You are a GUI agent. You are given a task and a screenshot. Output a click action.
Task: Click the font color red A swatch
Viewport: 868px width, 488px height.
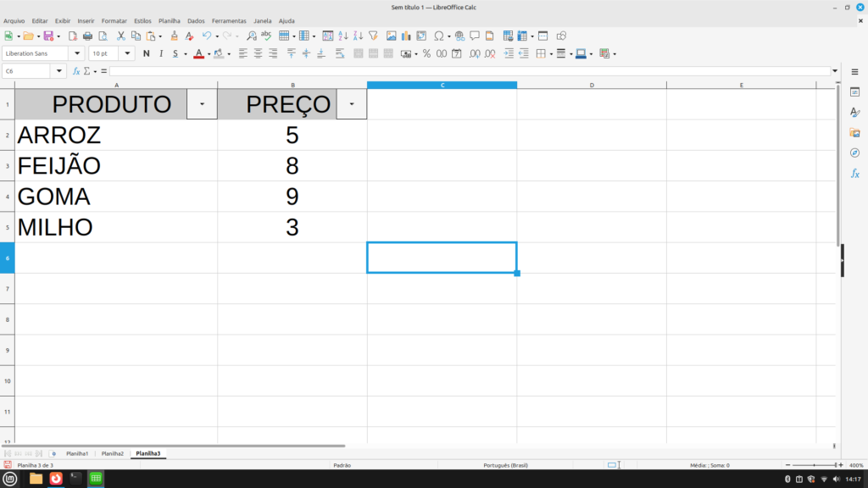pyautogui.click(x=198, y=53)
